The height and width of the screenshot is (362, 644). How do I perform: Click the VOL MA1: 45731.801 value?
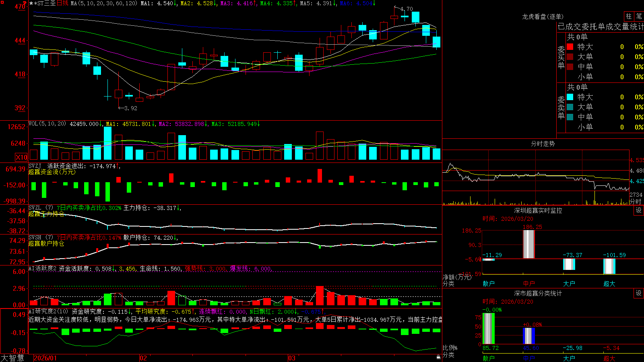(x=130, y=123)
